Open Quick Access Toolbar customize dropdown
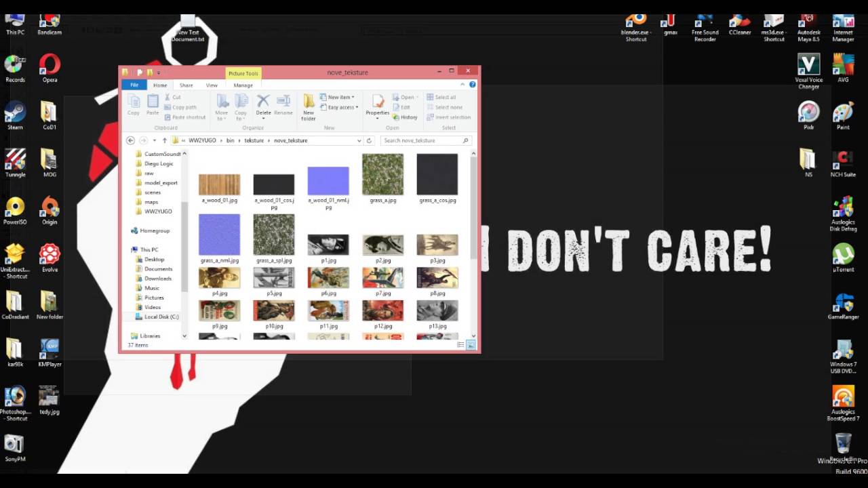This screenshot has height=488, width=868. tap(159, 73)
